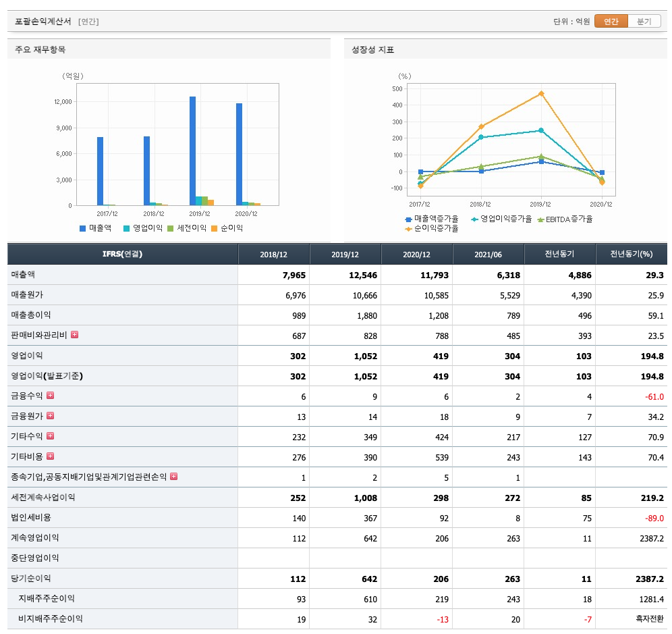Screen dimensions: 672x634
Task: Select the 세전계속사업이익 row label
Action: click(x=43, y=497)
